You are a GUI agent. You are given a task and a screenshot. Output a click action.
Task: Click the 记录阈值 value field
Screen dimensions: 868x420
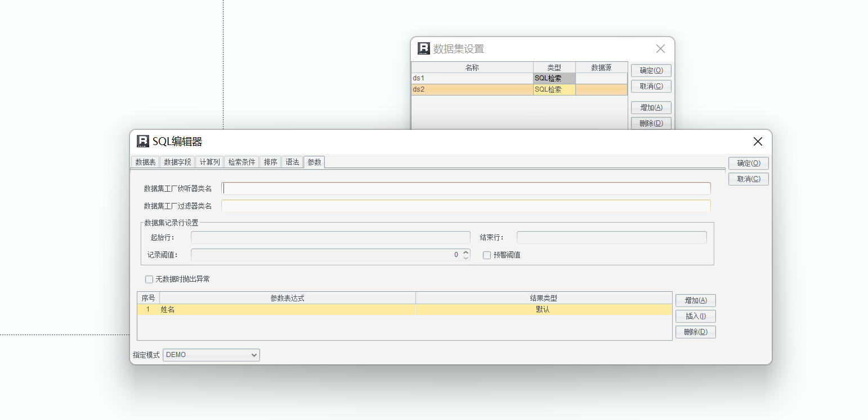326,255
